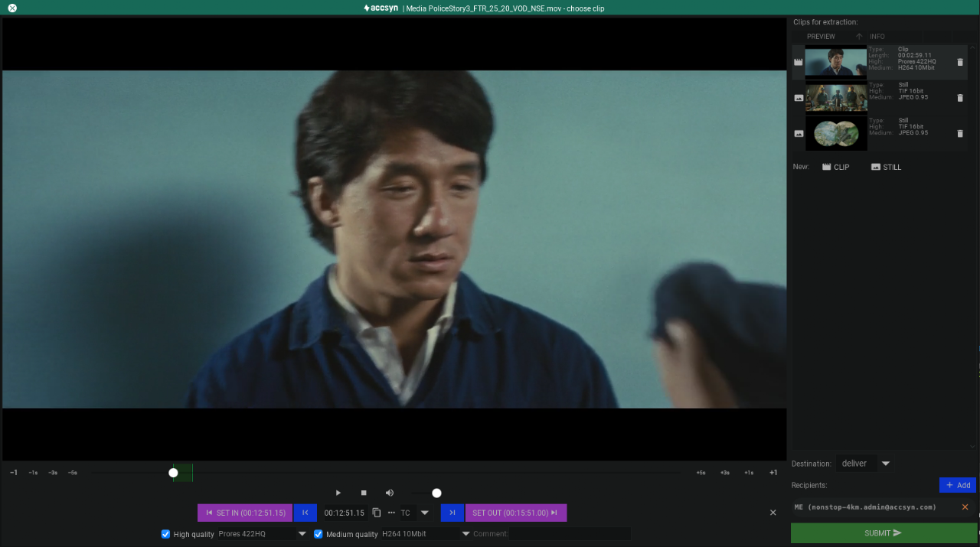
Task: Click the PREVIEW sort arrow
Action: [x=859, y=37]
